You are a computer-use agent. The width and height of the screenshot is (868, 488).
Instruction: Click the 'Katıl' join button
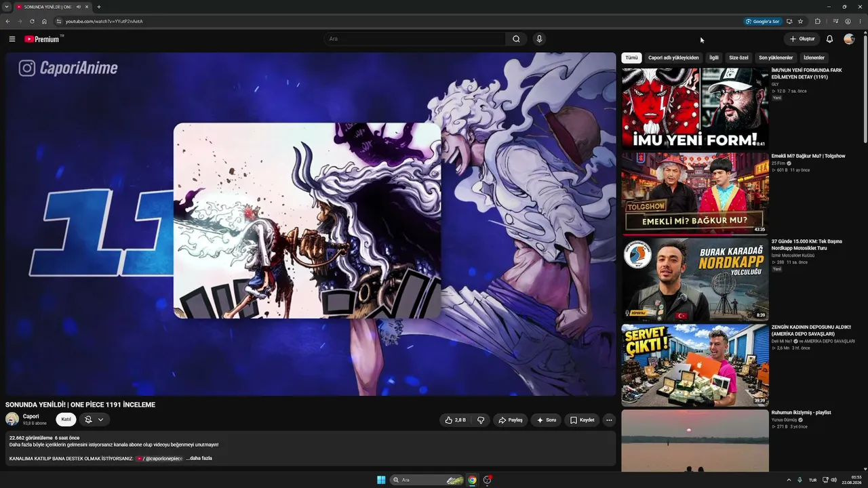tap(66, 420)
